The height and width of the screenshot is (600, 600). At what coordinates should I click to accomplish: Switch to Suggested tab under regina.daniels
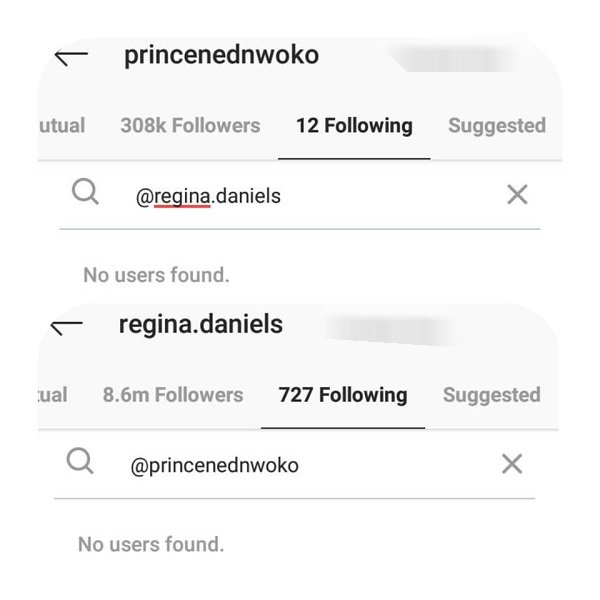pos(491,395)
